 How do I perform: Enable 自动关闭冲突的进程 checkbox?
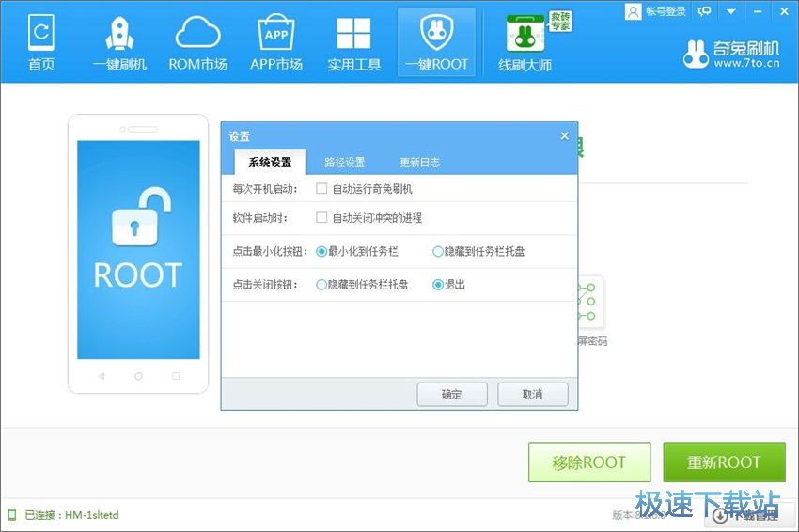321,217
